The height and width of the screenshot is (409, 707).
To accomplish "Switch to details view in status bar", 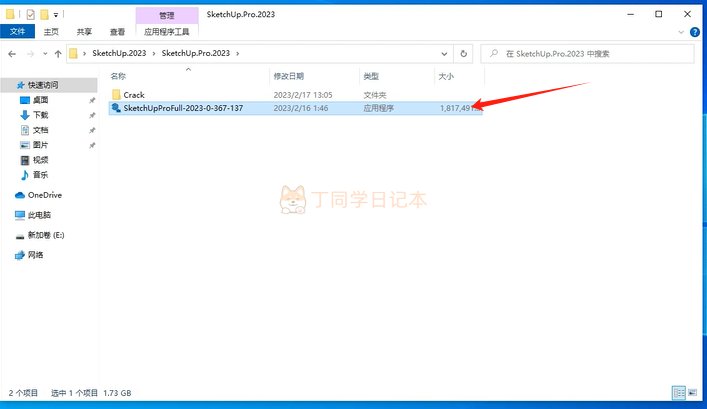I will tap(679, 393).
